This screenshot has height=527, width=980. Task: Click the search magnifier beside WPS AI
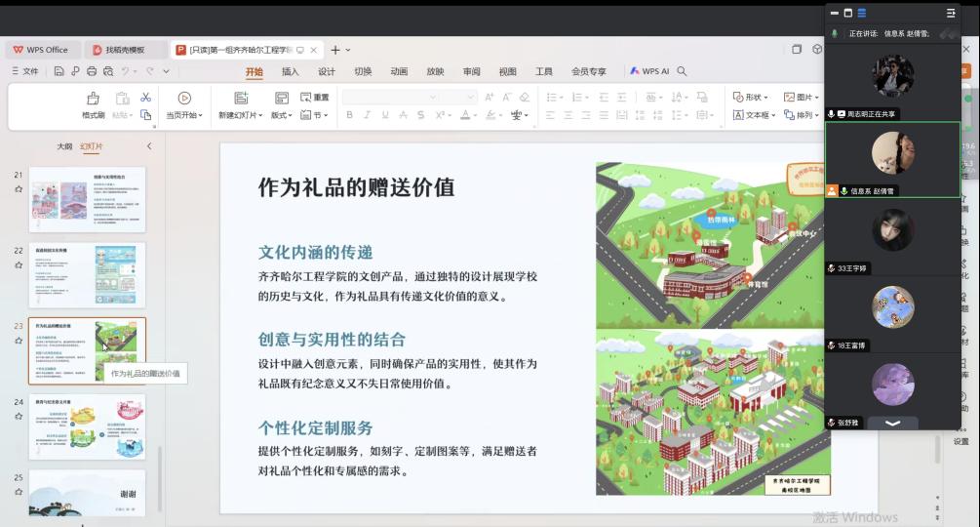pyautogui.click(x=682, y=71)
